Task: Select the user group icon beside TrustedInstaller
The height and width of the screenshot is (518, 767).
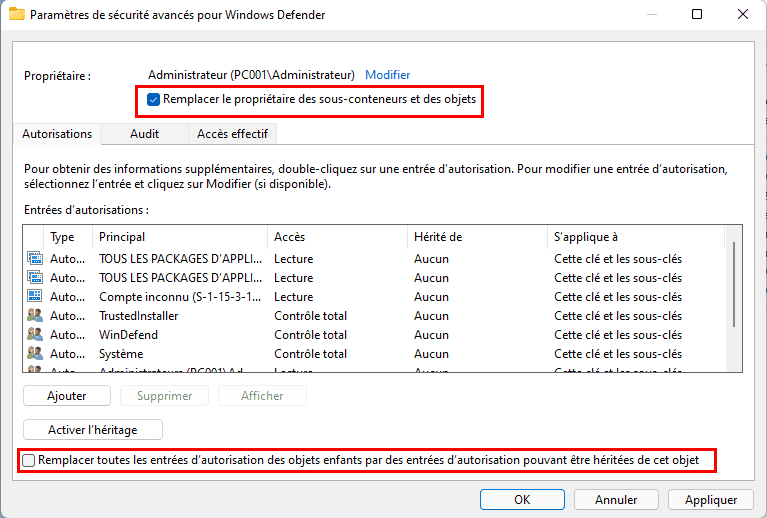Action: 34,315
